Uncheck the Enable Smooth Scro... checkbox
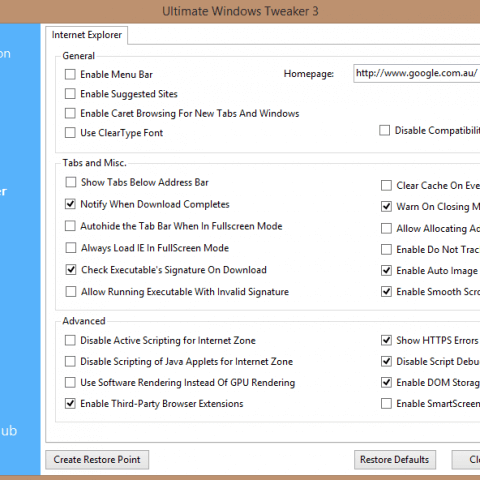Viewport: 480px width, 480px height. tap(386, 292)
